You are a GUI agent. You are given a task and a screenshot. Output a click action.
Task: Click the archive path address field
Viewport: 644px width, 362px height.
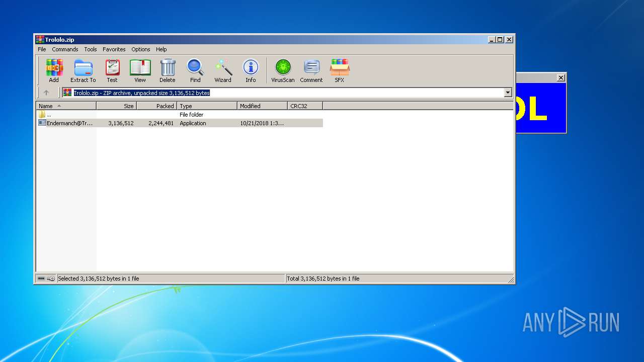[283, 93]
